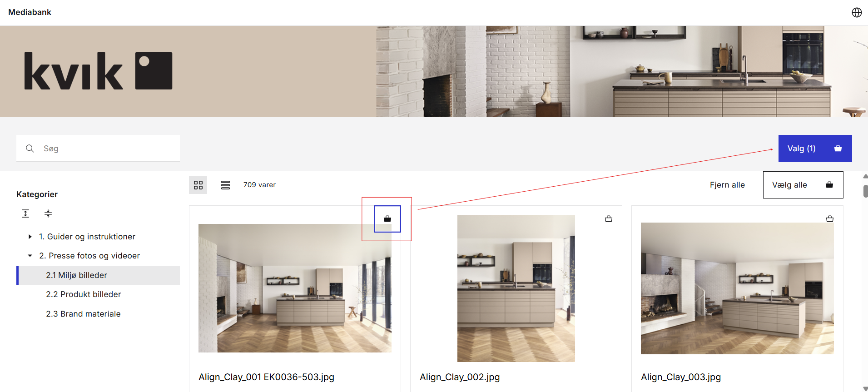
Task: Select 2.1 Miljø billeder category
Action: (76, 275)
